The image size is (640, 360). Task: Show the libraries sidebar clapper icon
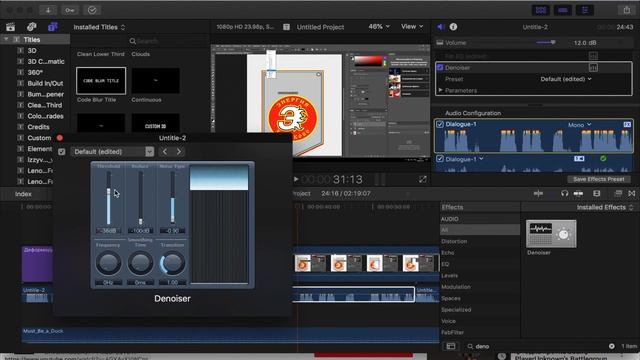pos(11,27)
